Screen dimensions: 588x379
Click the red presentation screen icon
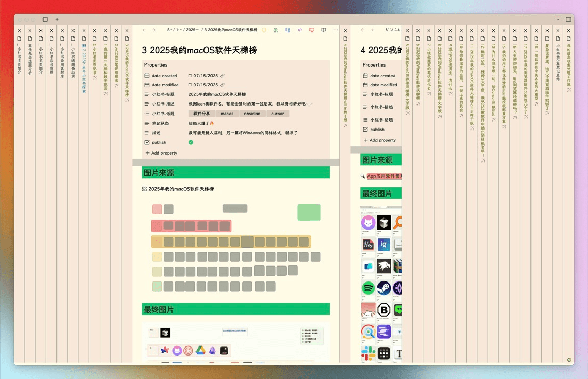312,30
